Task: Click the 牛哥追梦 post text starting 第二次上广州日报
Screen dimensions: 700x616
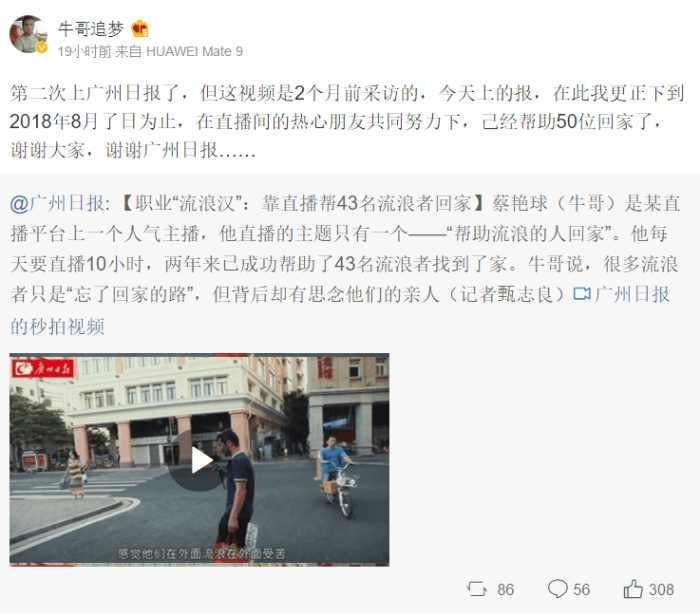Action: 347,121
